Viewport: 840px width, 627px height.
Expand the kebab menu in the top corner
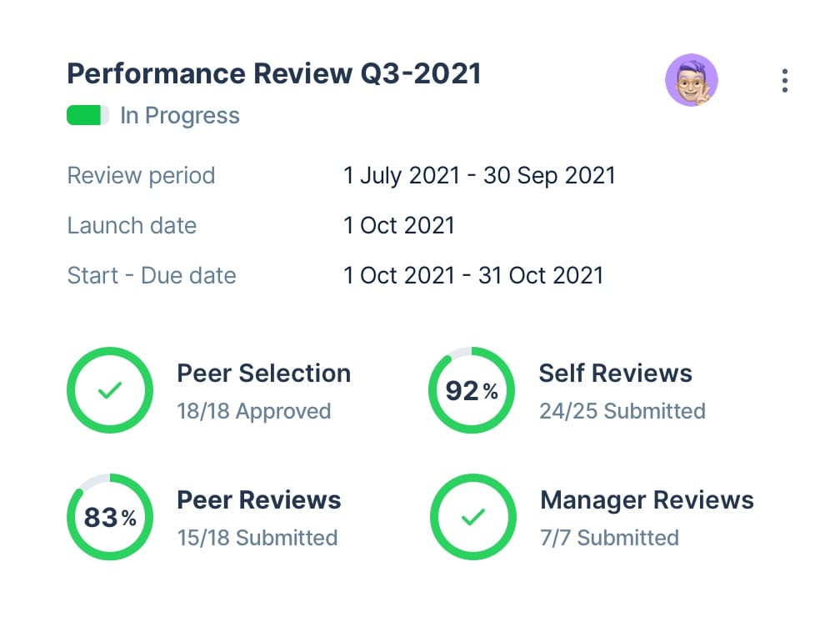click(x=784, y=80)
